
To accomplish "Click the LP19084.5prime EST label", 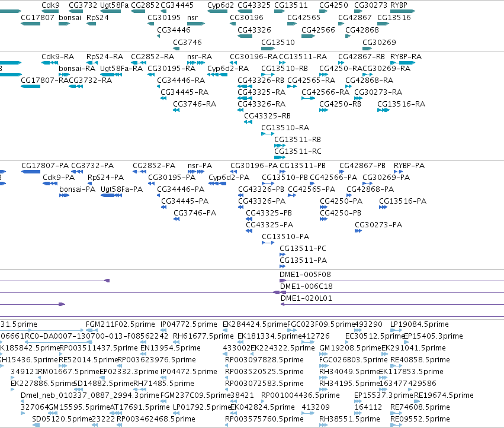I will point(419,324).
